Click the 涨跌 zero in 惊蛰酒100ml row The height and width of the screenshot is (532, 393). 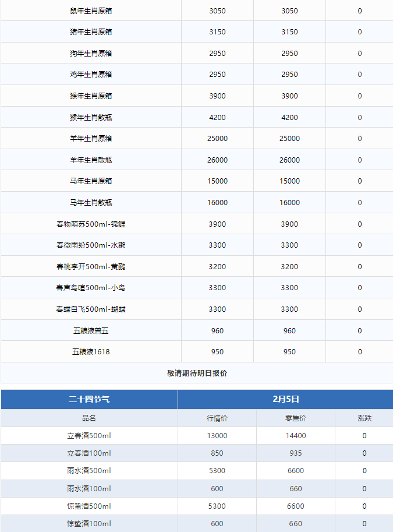point(364,523)
